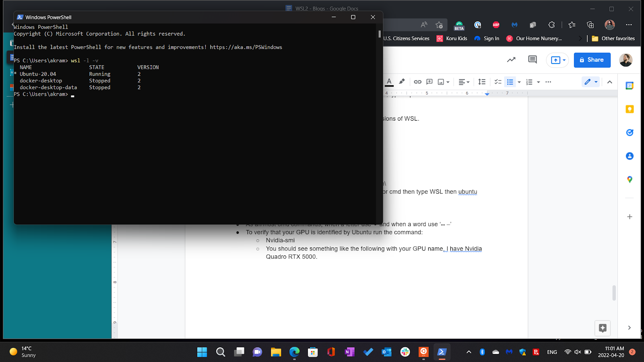Collapse the Docs menus with chevron
This screenshot has width=644, height=362.
[x=609, y=82]
